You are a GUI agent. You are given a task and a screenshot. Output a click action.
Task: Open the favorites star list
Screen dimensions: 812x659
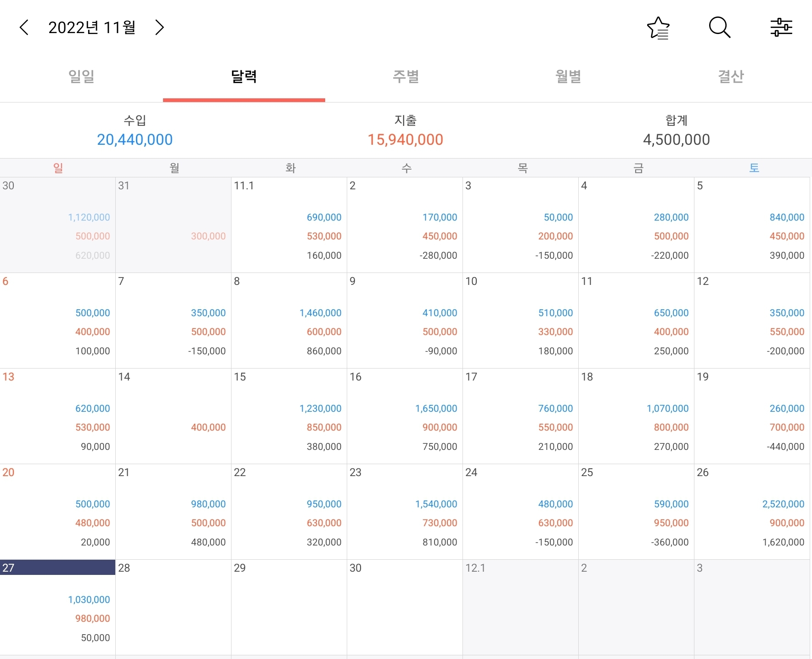(x=658, y=28)
